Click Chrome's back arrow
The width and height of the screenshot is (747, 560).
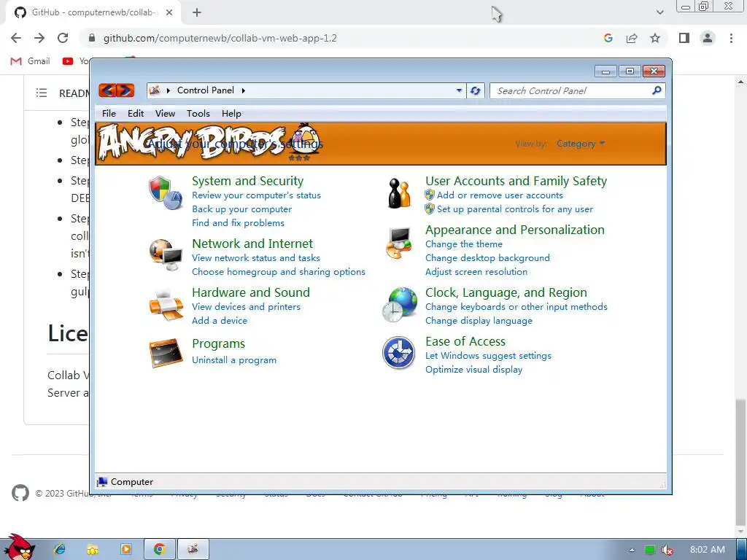pos(16,38)
